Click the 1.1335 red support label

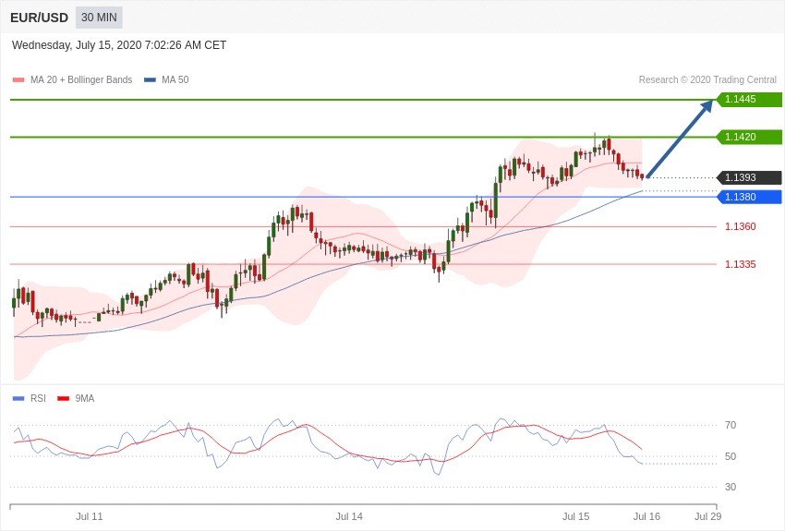(740, 264)
